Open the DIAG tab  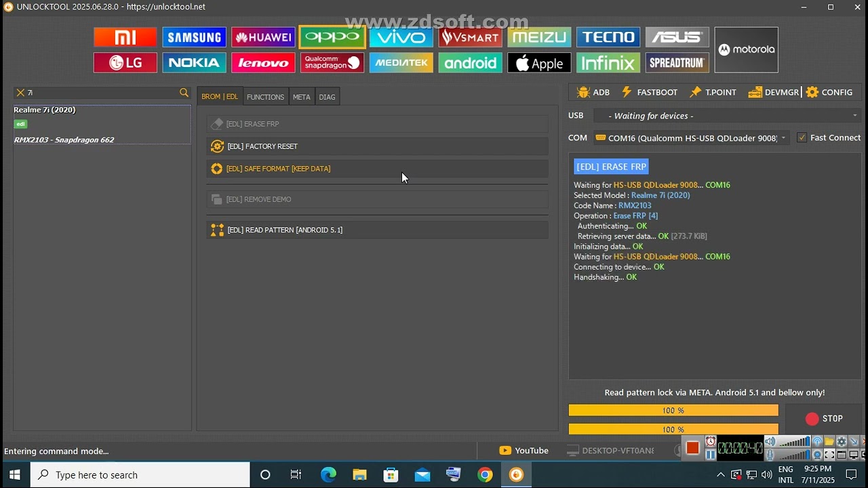click(x=327, y=97)
